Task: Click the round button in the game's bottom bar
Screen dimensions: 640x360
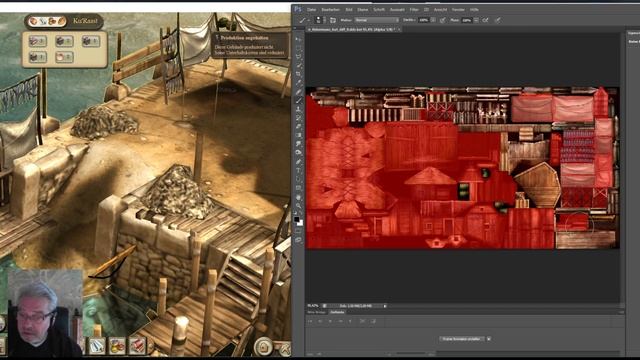Action: (x=264, y=347)
